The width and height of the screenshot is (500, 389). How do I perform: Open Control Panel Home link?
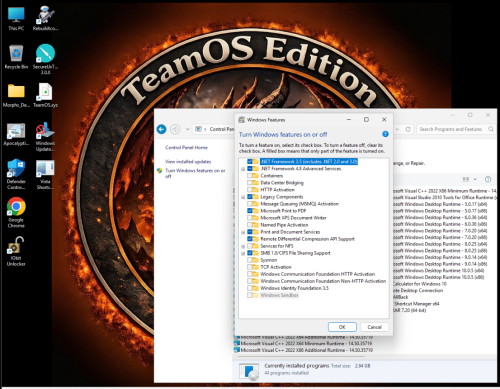point(186,147)
